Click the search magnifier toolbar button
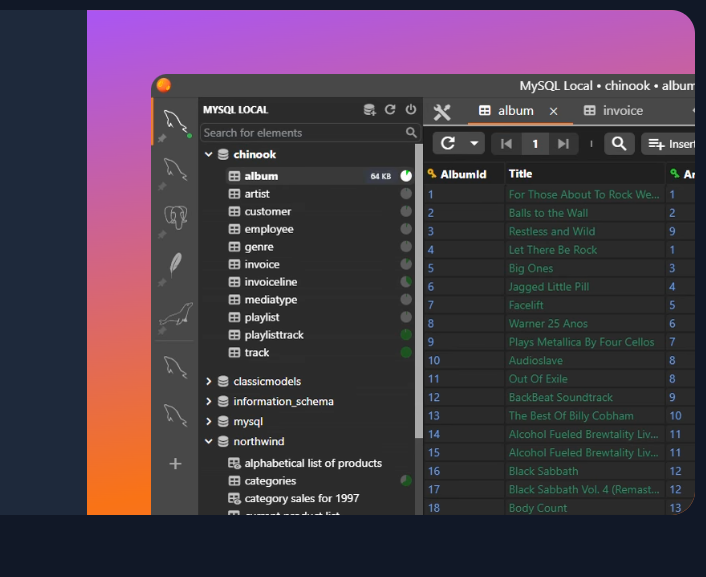Image resolution: width=706 pixels, height=577 pixels. pyautogui.click(x=619, y=144)
